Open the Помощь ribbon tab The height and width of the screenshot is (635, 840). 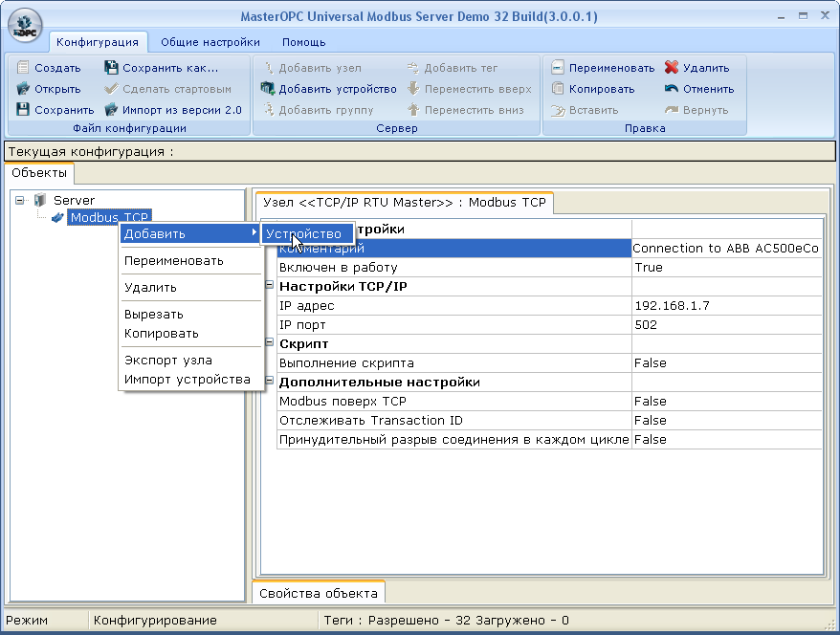303,42
